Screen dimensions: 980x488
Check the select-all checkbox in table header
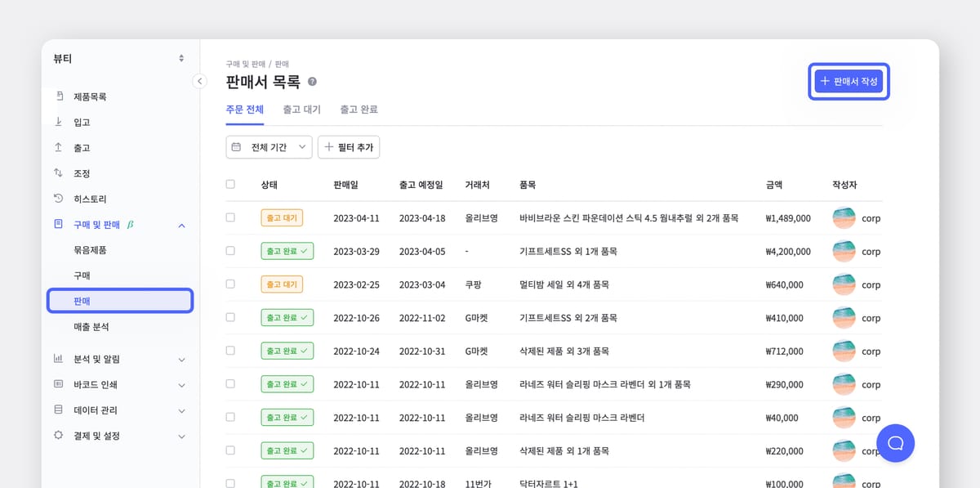click(231, 184)
